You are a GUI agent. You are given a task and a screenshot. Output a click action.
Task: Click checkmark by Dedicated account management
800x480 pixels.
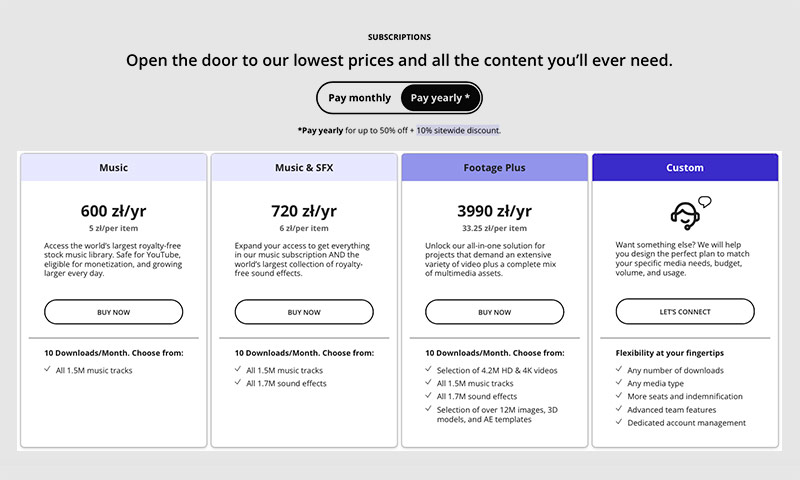point(619,422)
